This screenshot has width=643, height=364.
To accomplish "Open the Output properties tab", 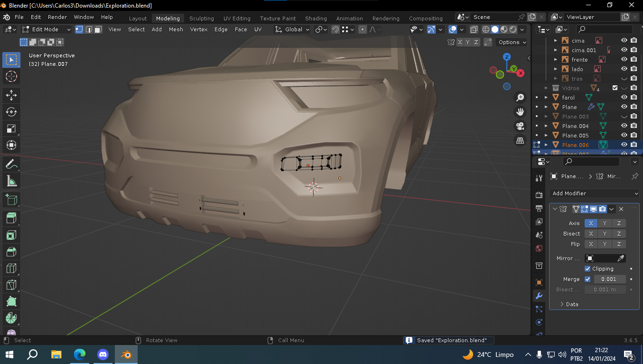I will pos(539,209).
